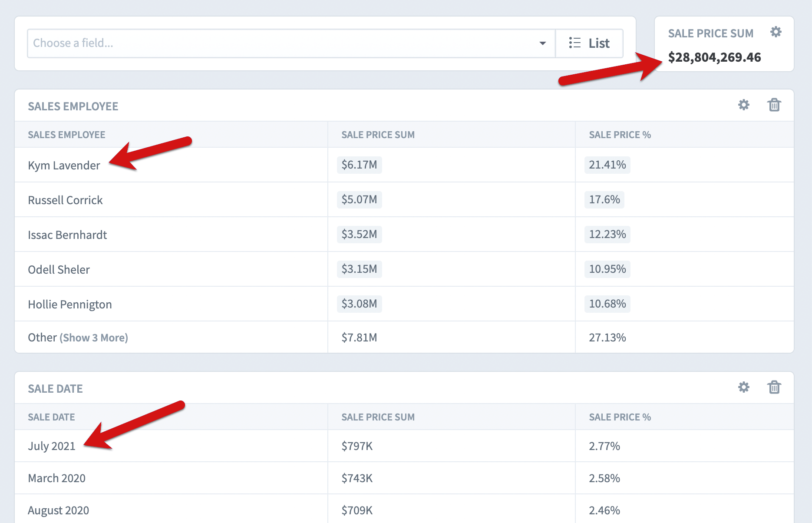The height and width of the screenshot is (523, 812).
Task: Sort Sale Date column header
Action: click(x=51, y=417)
